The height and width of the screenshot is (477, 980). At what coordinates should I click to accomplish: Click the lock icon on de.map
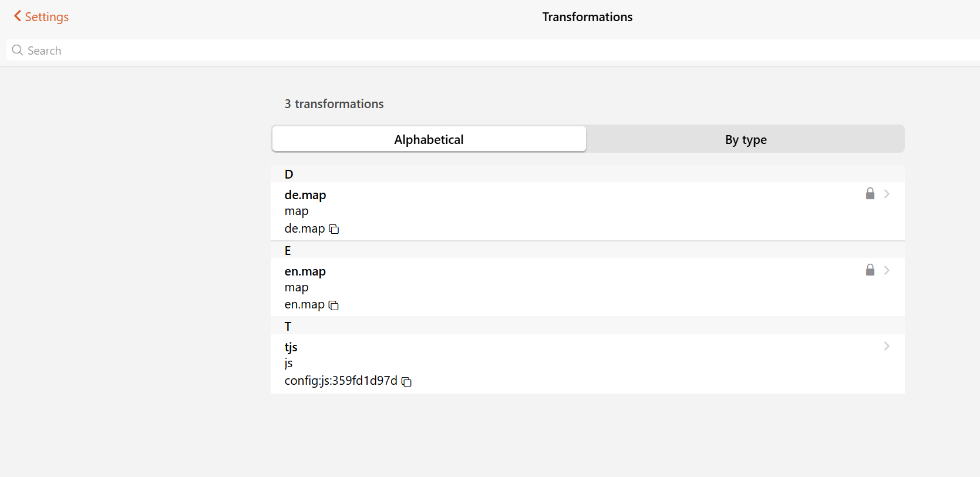870,194
